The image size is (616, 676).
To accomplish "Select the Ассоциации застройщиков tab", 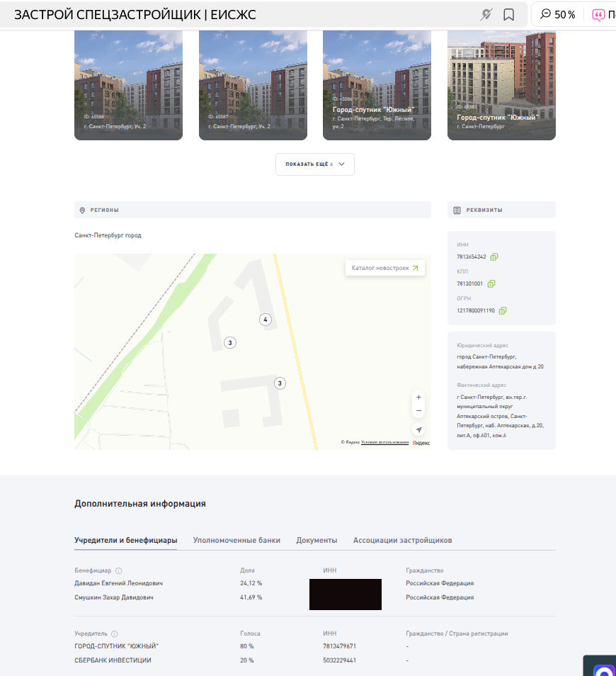I will click(x=402, y=540).
